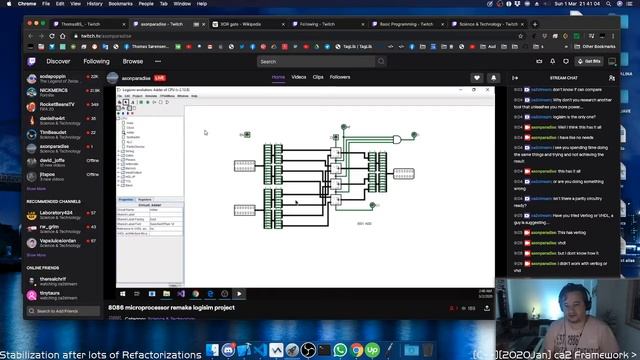Open Terminal from the Dock
The image size is (640, 360).
[x=324, y=350]
